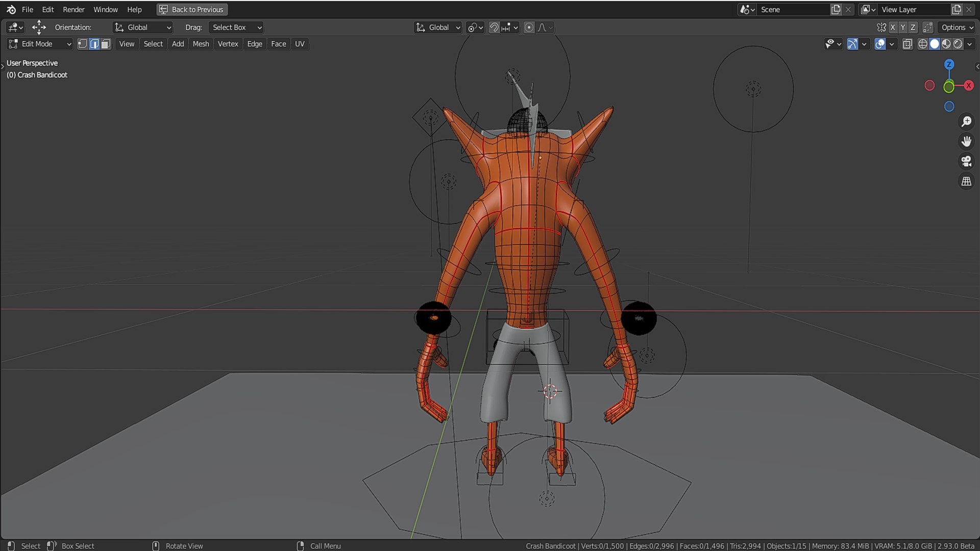Image resolution: width=980 pixels, height=551 pixels.
Task: Toggle show gizmos button
Action: tap(852, 44)
